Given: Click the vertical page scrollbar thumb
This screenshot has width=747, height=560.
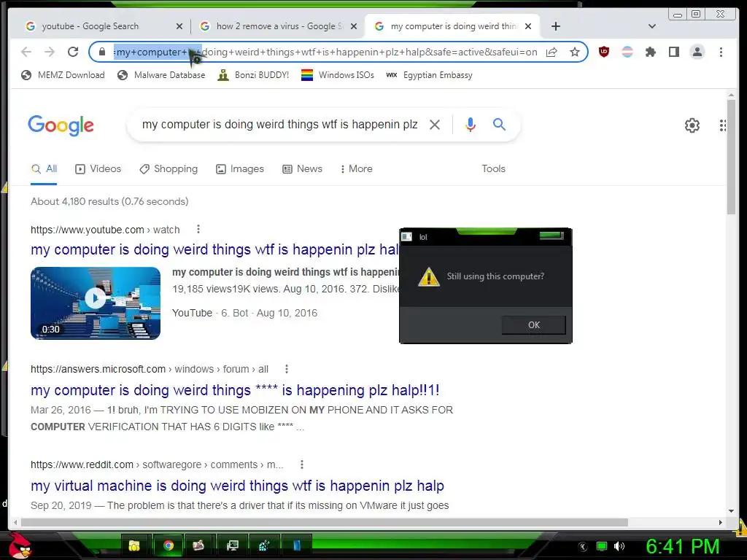Looking at the screenshot, I should [731, 157].
